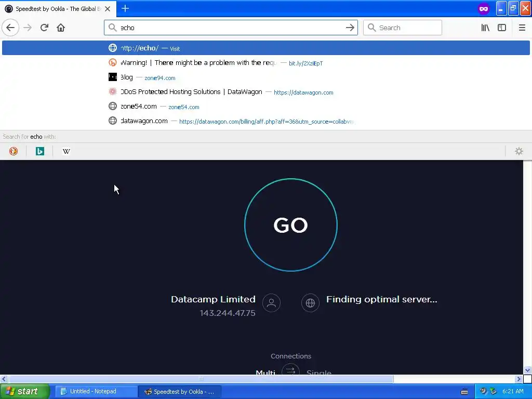
Task: Click the keyboard icon in taskbar
Action: (x=464, y=392)
